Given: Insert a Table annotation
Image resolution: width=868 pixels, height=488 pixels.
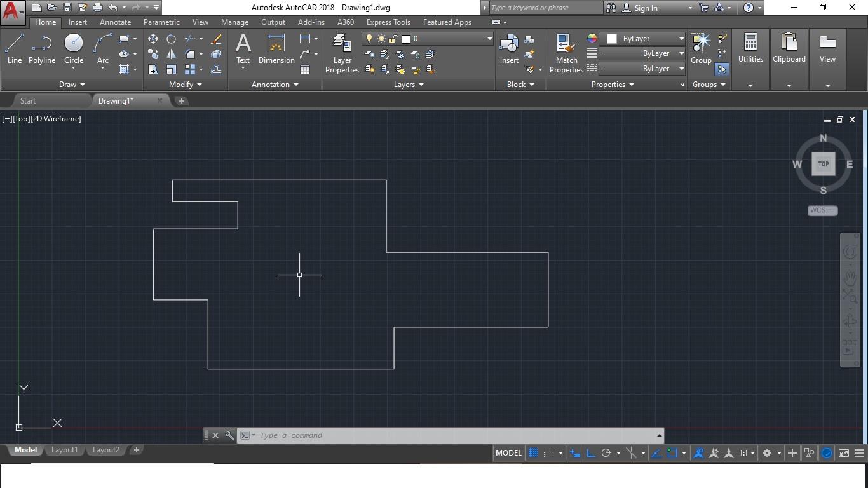Looking at the screenshot, I should 305,69.
